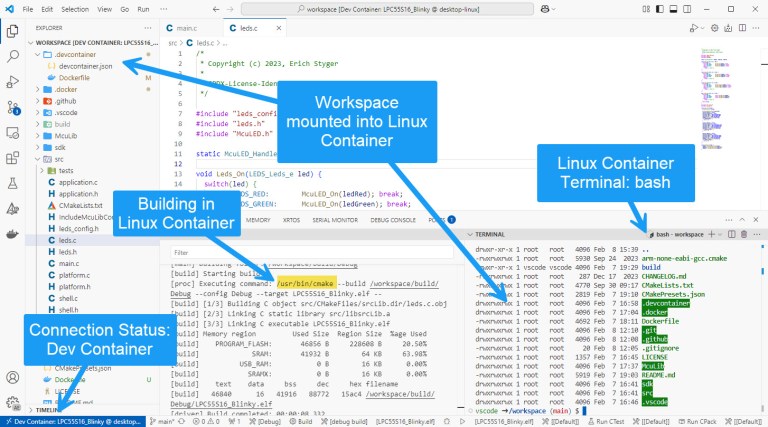Maximize panel with chevron up
Image resolution: width=768 pixels, height=427 pixels.
tap(743, 220)
